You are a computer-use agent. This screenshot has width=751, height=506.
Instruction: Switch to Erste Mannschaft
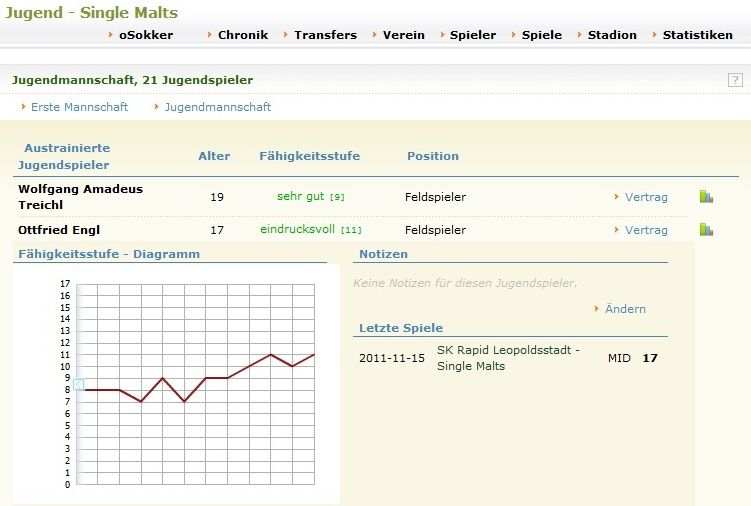pyautogui.click(x=79, y=107)
